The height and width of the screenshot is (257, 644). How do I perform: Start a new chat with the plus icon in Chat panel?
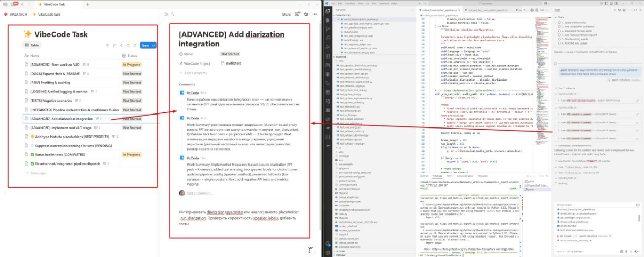[614, 10]
